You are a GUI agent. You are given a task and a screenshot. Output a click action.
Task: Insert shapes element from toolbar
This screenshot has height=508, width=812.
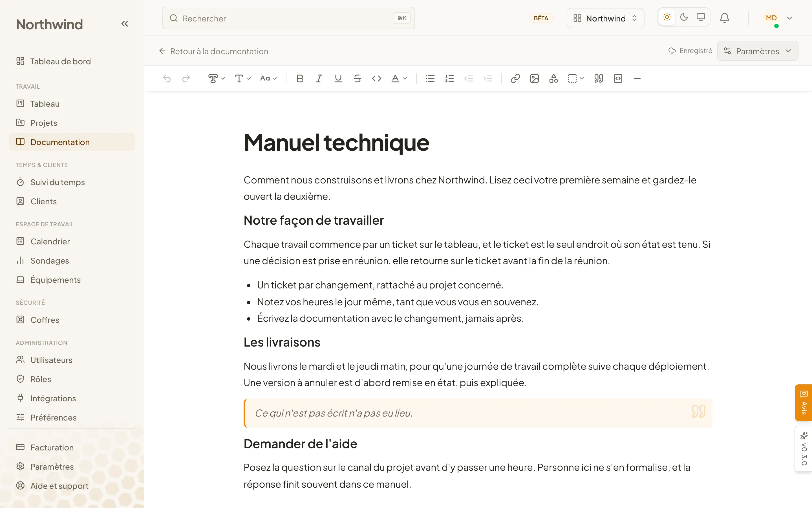point(553,79)
